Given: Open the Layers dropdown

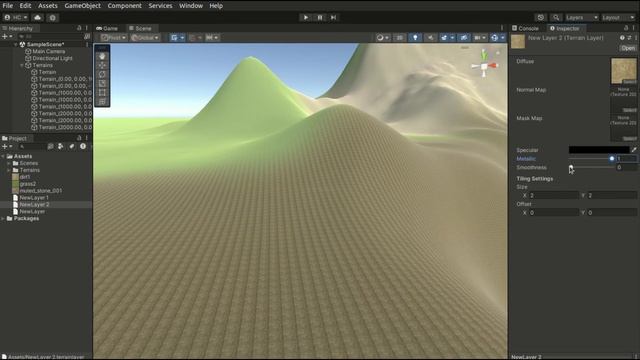Looking at the screenshot, I should click(582, 18).
